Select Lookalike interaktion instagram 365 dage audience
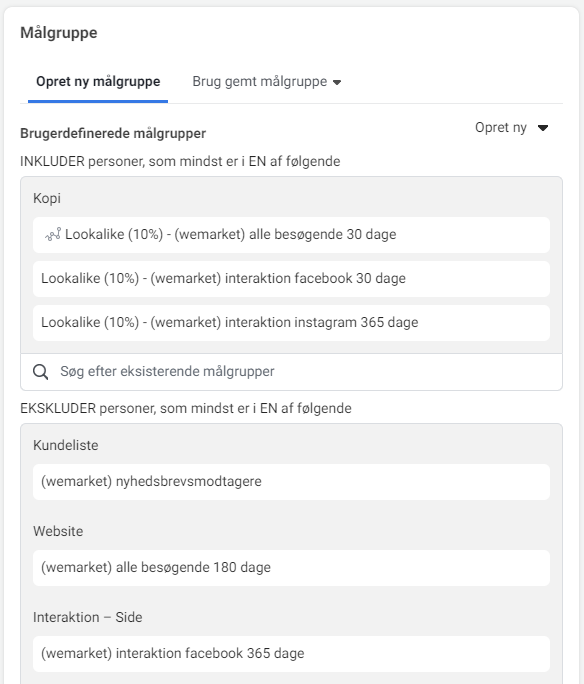This screenshot has height=684, width=584. [291, 323]
